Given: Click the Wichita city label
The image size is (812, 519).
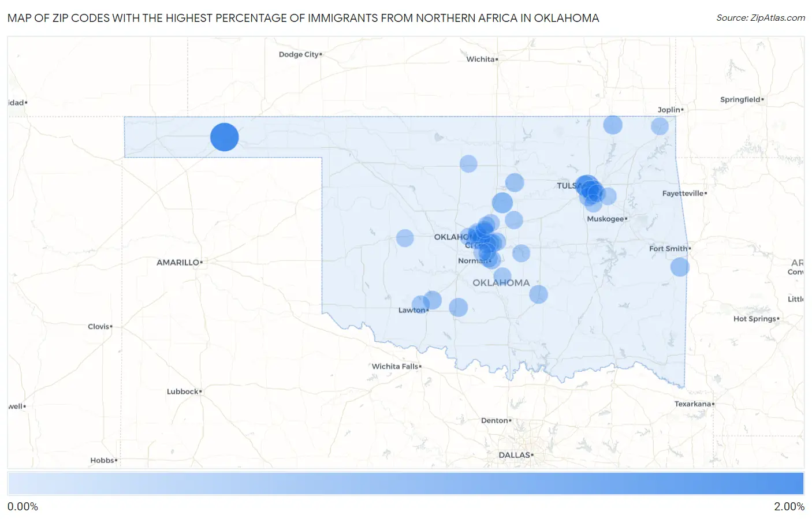Looking at the screenshot, I should tap(481, 59).
